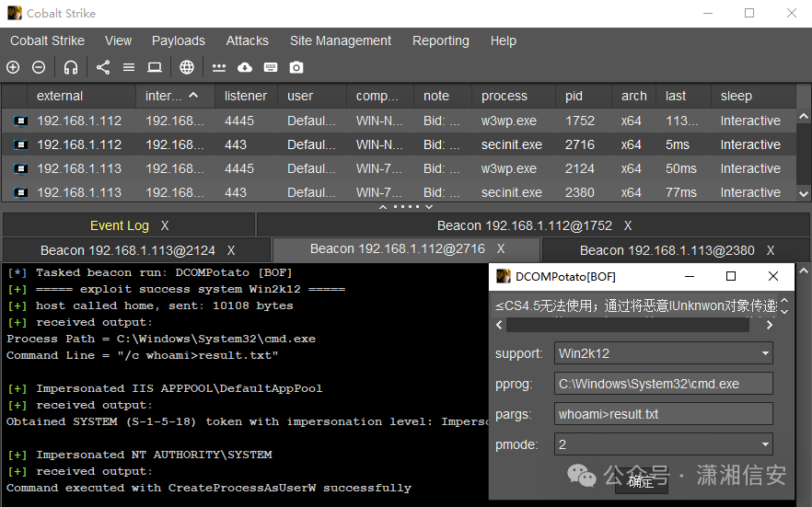Sort by the process column header
Viewport: 812px width, 507px height.
coord(514,96)
